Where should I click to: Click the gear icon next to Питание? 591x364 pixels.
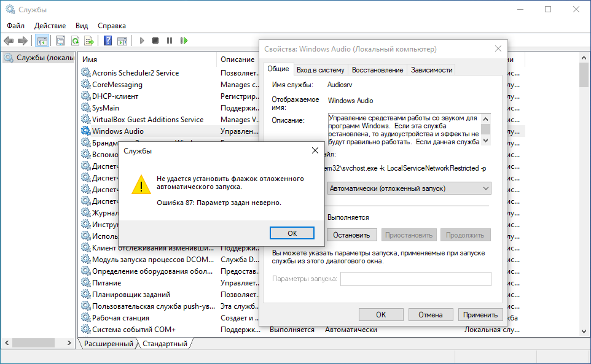86,282
